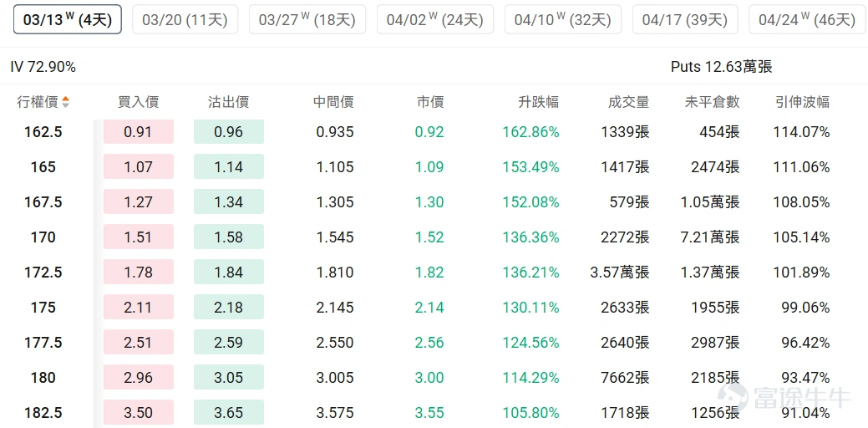Click ask price 2.59 cell
The image size is (868, 428).
(x=229, y=342)
